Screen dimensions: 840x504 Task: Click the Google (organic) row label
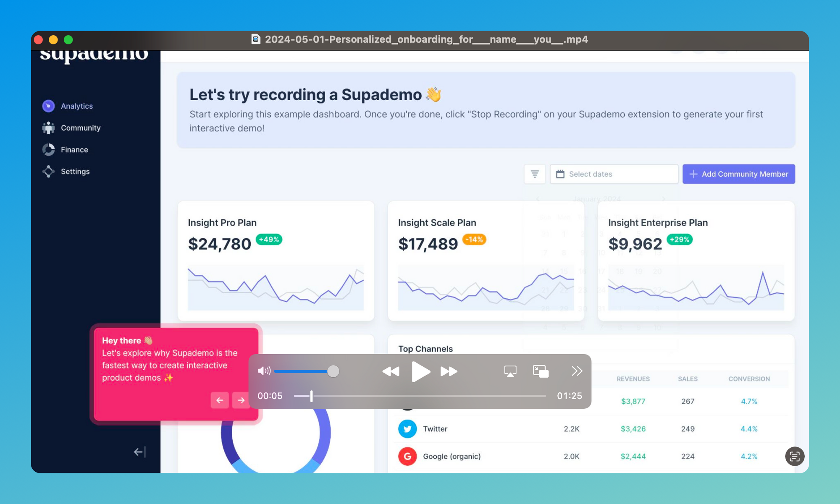point(452,456)
